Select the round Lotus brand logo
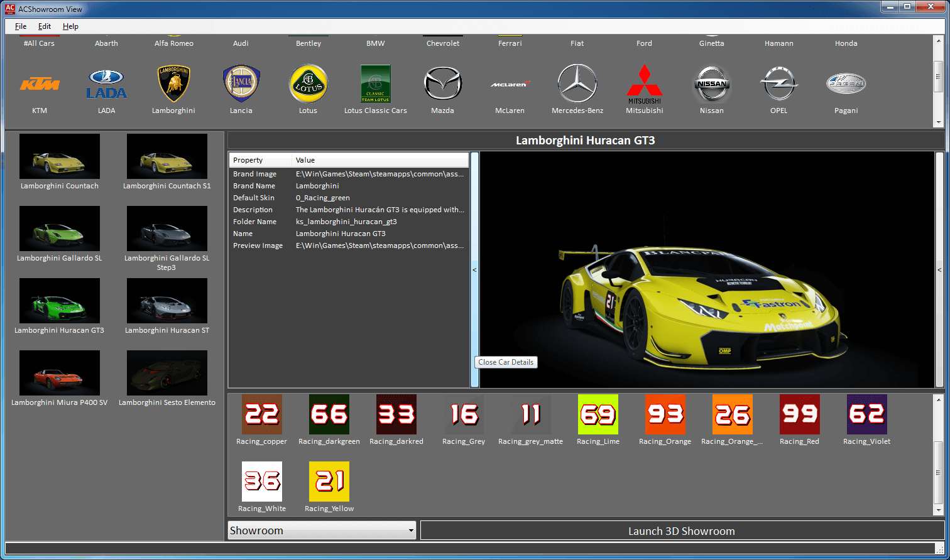Image resolution: width=950 pixels, height=560 pixels. tap(308, 83)
